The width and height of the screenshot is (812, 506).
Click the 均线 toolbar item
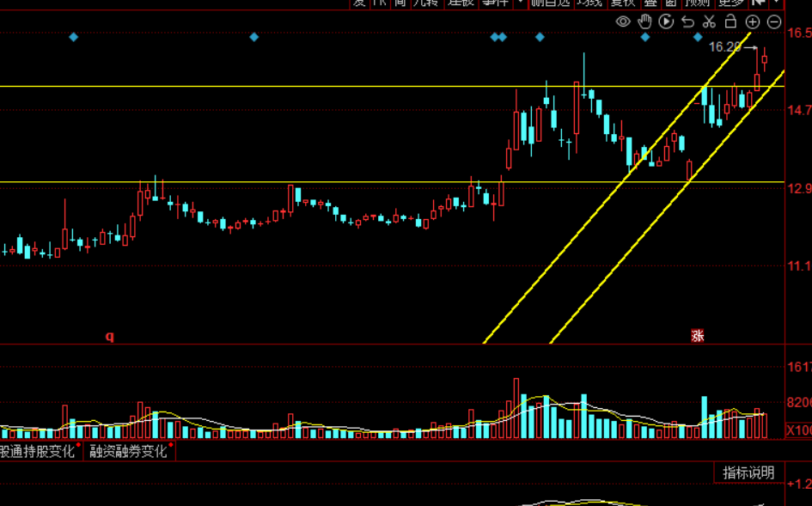[590, 3]
